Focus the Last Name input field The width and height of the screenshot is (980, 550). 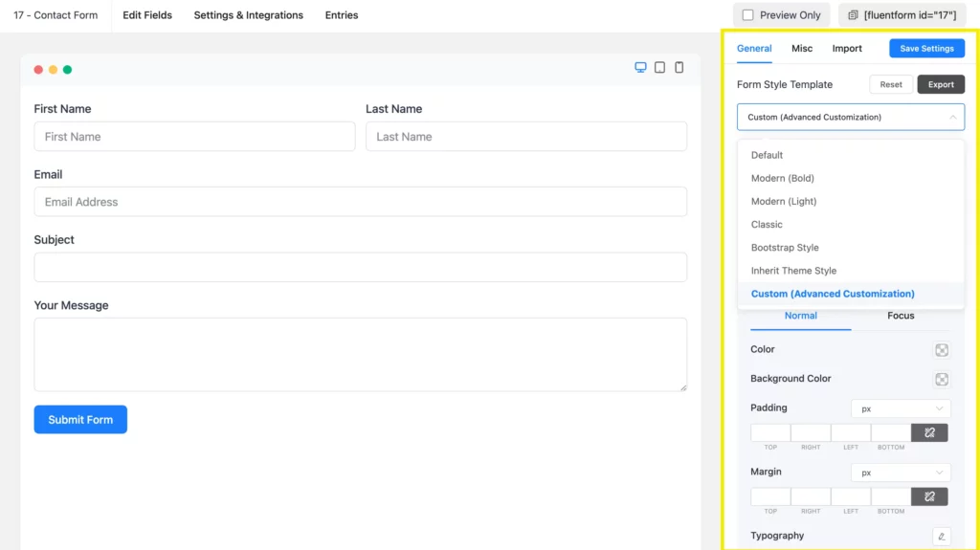coord(526,136)
